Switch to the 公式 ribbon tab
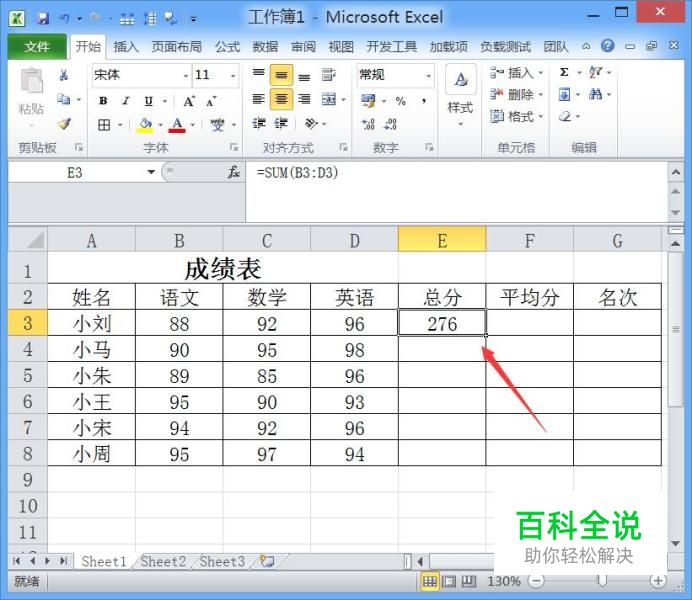 click(x=228, y=47)
